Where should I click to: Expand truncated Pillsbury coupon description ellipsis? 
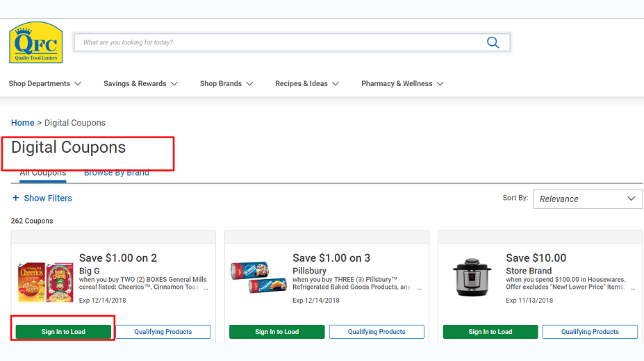coord(420,288)
